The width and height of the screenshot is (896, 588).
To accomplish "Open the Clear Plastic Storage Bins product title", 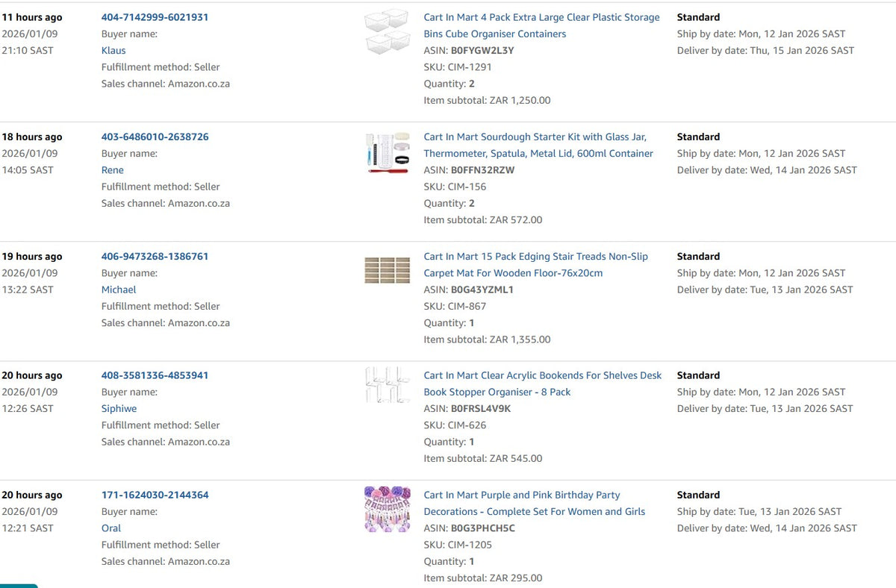I will [x=541, y=25].
